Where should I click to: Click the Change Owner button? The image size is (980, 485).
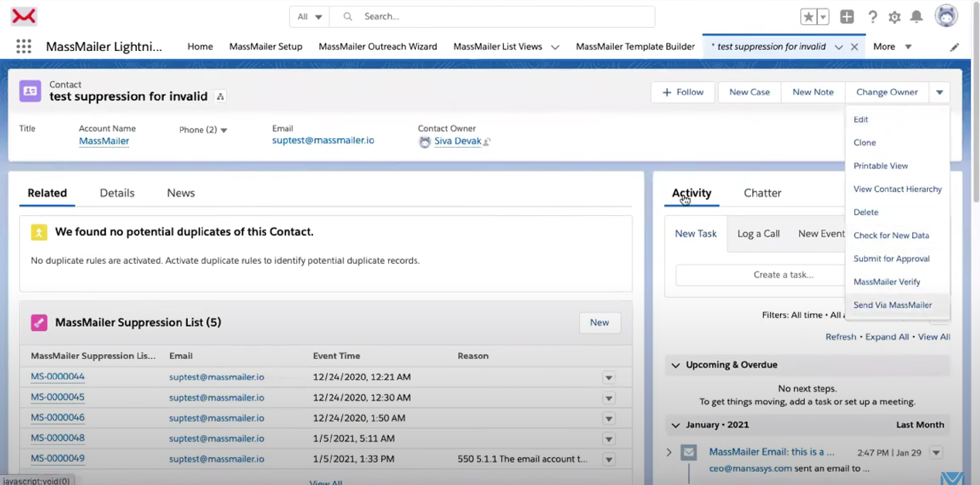point(887,92)
